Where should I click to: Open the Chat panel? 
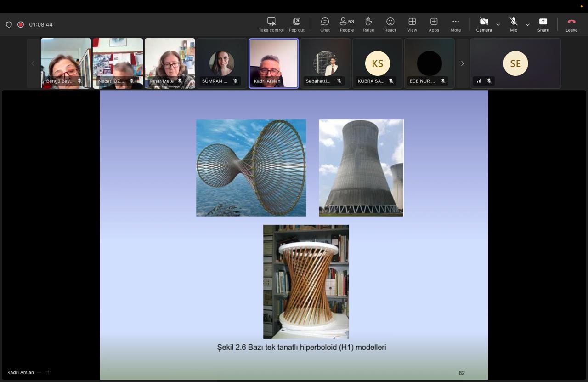coord(325,25)
